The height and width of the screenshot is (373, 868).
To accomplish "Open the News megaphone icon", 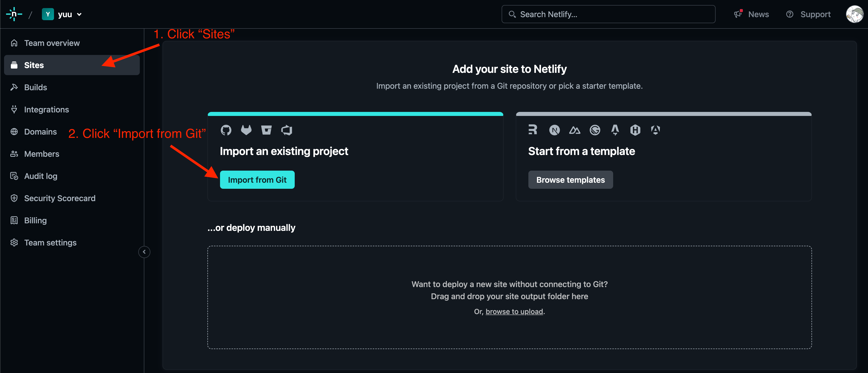I will click(738, 14).
